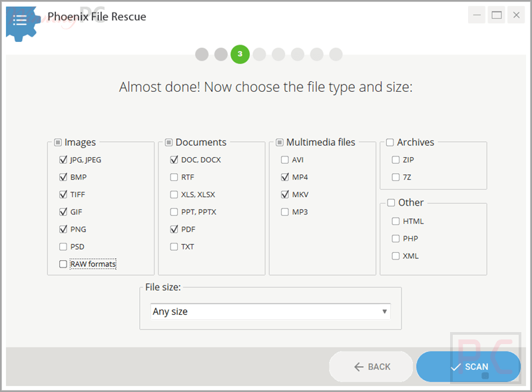Enable the TXT file type

(174, 246)
